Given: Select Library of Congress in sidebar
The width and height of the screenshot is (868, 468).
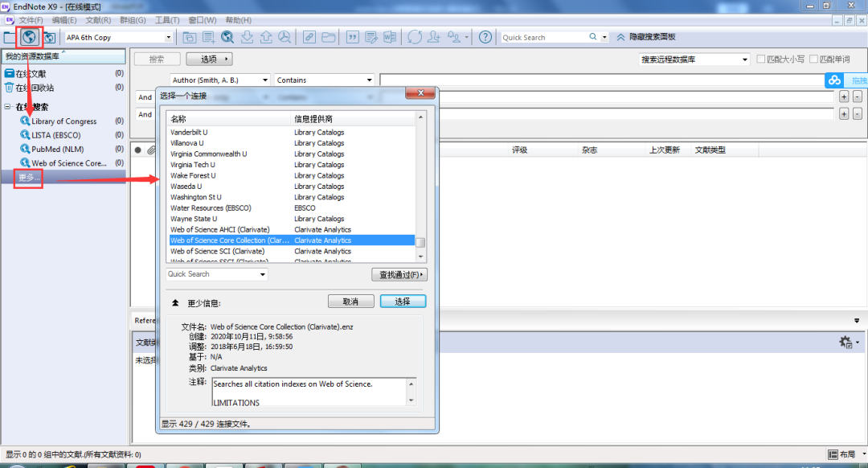Looking at the screenshot, I should tap(63, 121).
